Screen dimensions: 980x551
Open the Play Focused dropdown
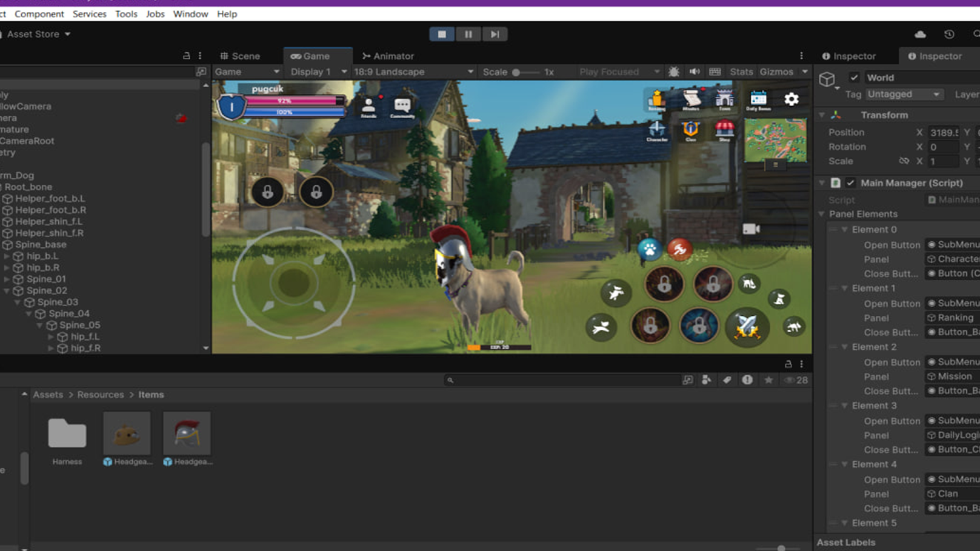619,72
